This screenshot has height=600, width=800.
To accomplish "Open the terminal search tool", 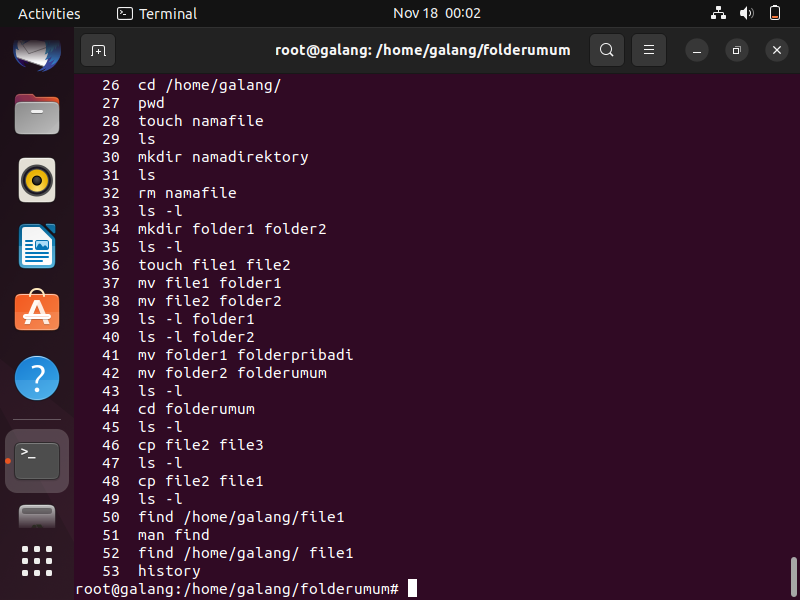I will click(x=607, y=50).
